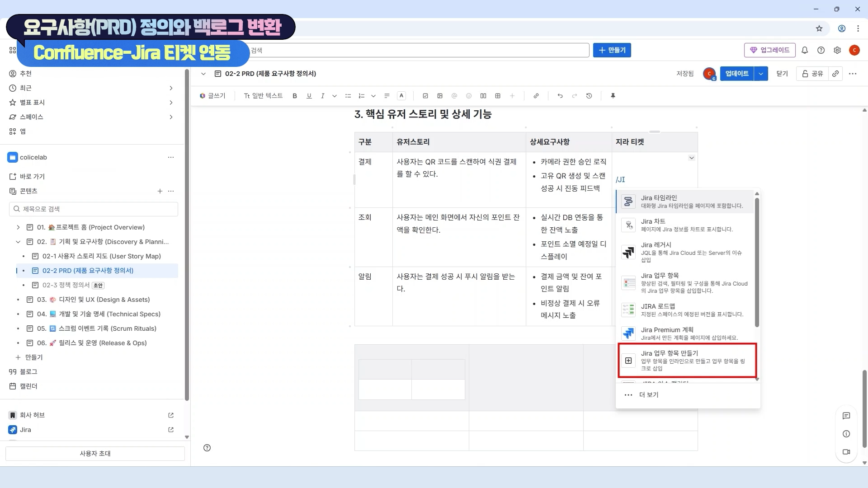The width and height of the screenshot is (868, 488).
Task: Click the column layout icon
Action: click(x=483, y=96)
